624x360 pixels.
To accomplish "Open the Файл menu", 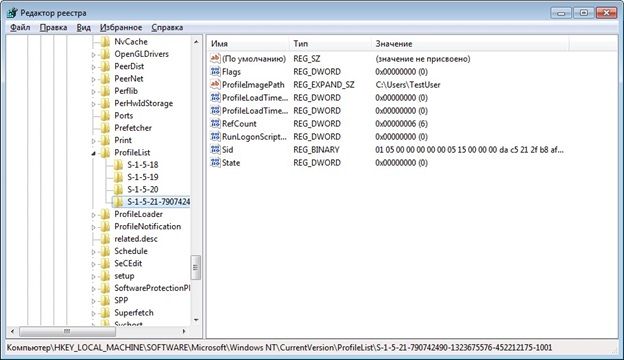I will 20,27.
